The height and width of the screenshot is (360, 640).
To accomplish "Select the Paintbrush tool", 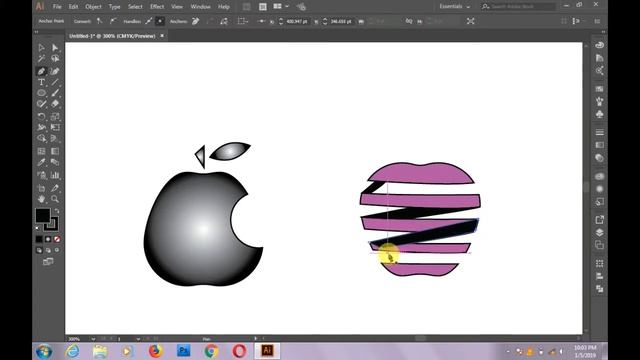I will tap(55, 93).
